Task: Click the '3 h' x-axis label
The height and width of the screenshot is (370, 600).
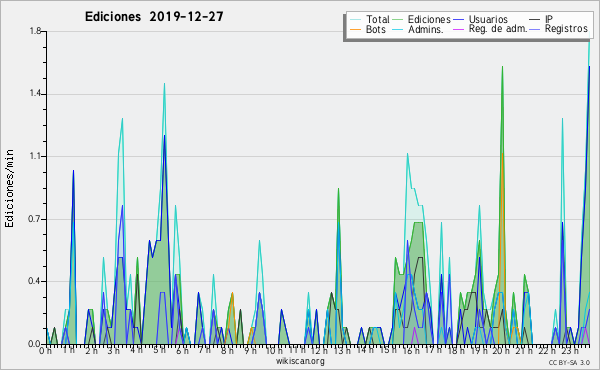Action: (114, 350)
